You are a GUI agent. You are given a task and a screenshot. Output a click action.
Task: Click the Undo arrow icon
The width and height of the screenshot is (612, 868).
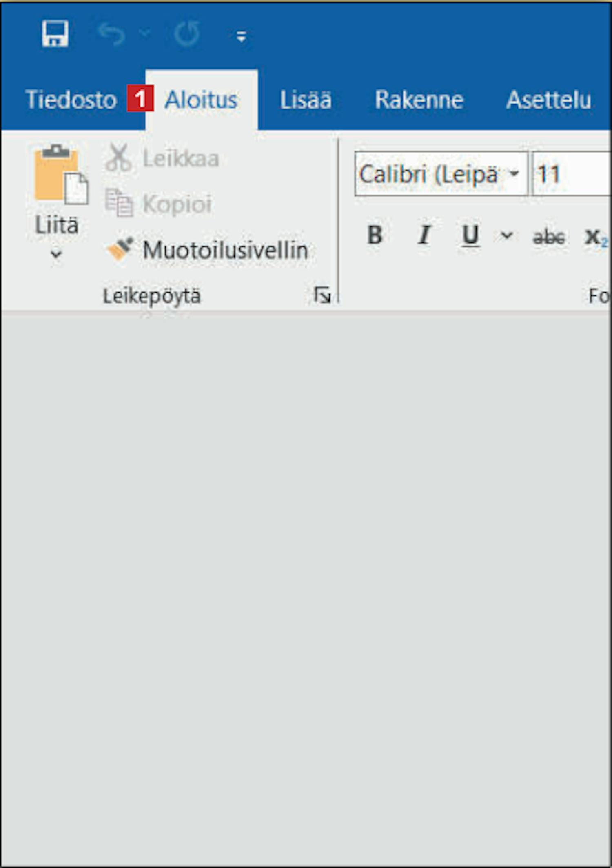(x=111, y=34)
